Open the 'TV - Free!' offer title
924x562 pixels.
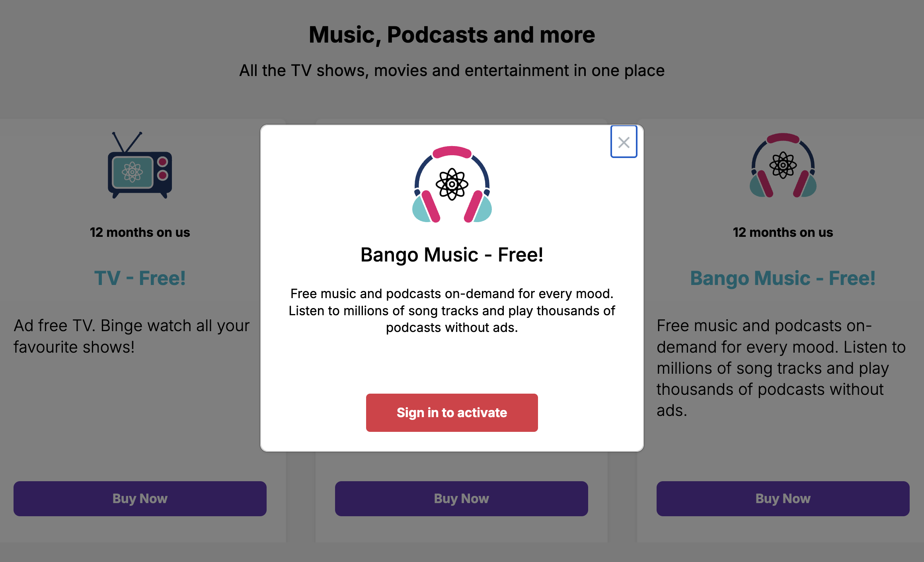(x=140, y=278)
